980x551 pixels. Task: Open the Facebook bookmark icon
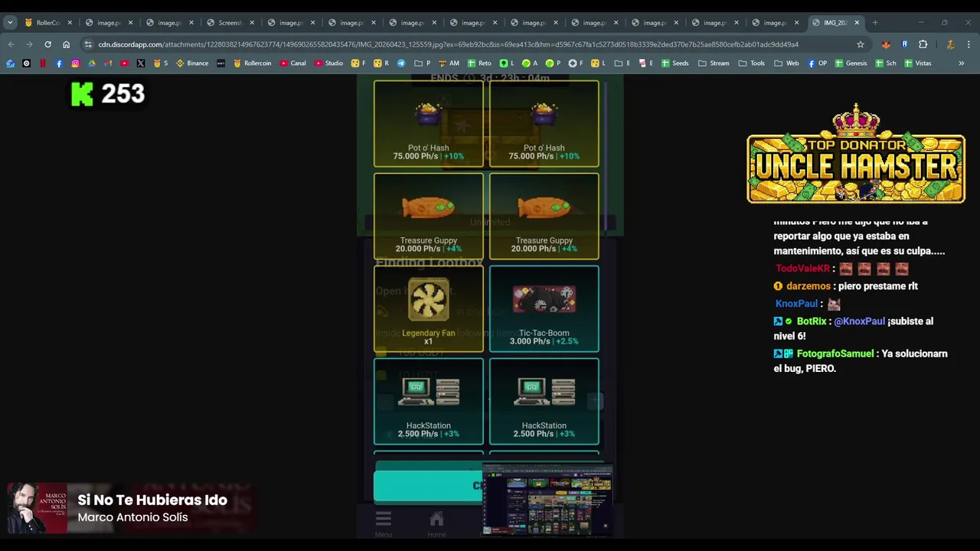[59, 64]
